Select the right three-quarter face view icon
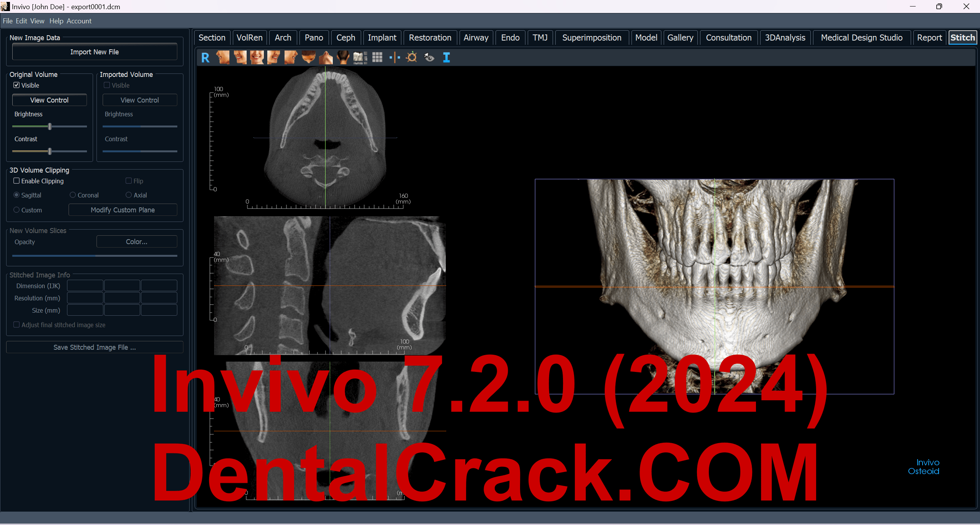The height and width of the screenshot is (525, 980). pos(274,57)
